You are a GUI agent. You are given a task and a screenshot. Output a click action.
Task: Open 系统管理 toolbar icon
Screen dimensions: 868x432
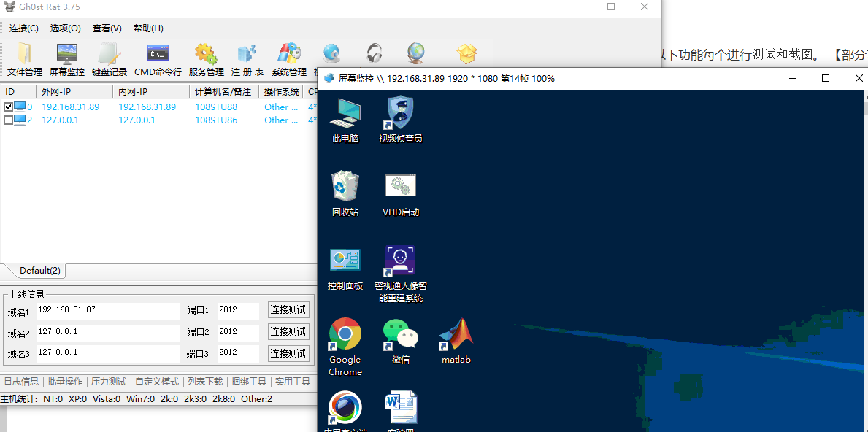click(x=288, y=60)
